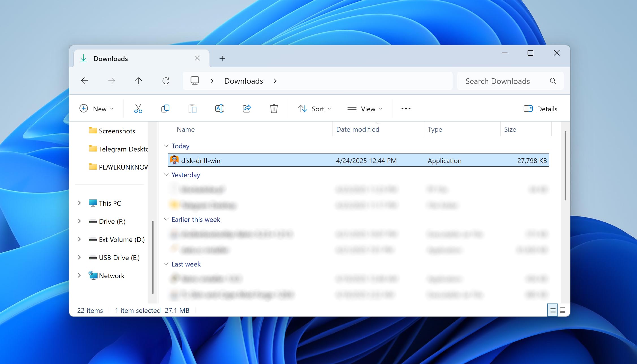The image size is (637, 364).
Task: Click the PC monitor icon in address bar
Action: click(195, 81)
